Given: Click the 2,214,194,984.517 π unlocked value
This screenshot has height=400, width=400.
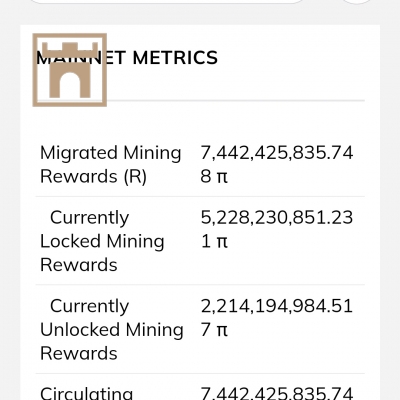Looking at the screenshot, I should coord(277,318).
